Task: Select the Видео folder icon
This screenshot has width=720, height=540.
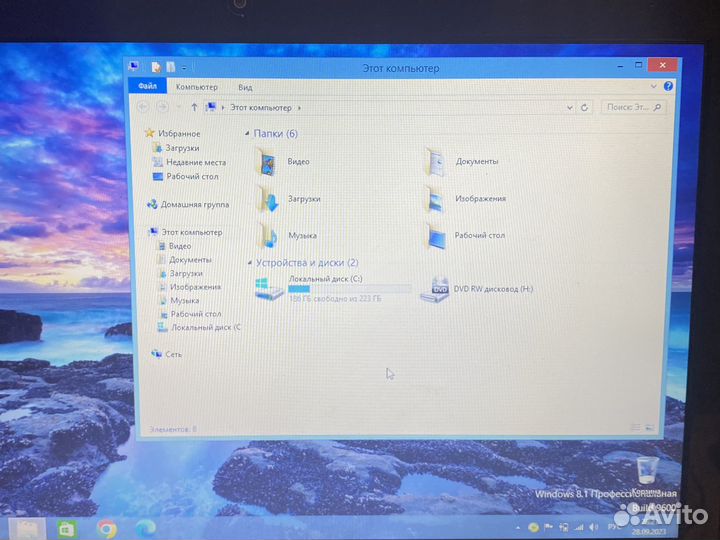Action: click(x=267, y=162)
